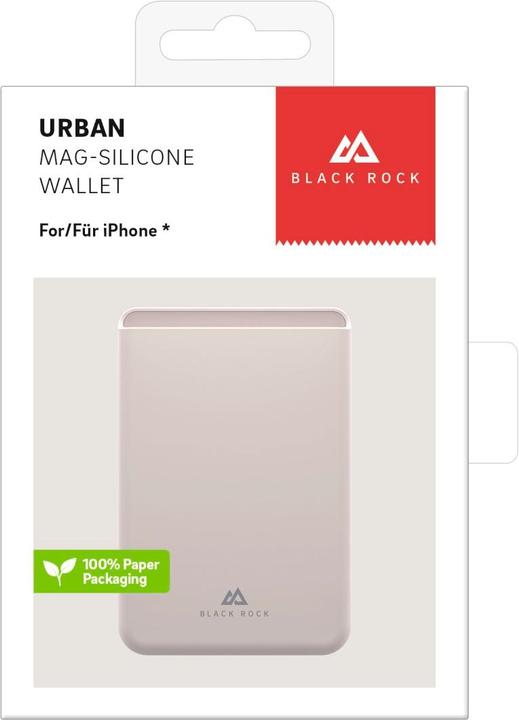Click the green leaf sprout icon
This screenshot has width=519, height=720.
(59, 571)
